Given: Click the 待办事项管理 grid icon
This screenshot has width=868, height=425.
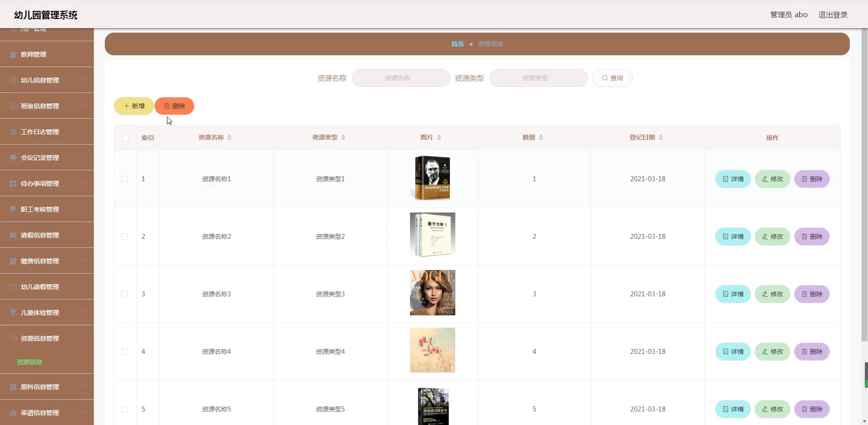Looking at the screenshot, I should [x=13, y=184].
